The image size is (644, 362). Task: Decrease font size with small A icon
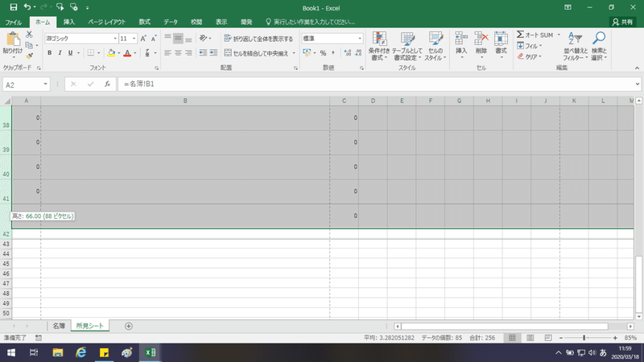coord(153,39)
